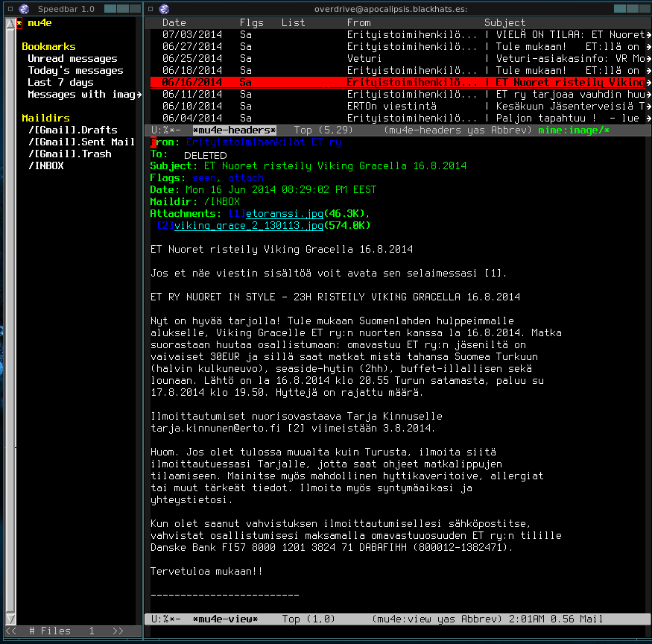The width and height of the screenshot is (652, 644).
Task: Click the List column header
Action: click(293, 23)
